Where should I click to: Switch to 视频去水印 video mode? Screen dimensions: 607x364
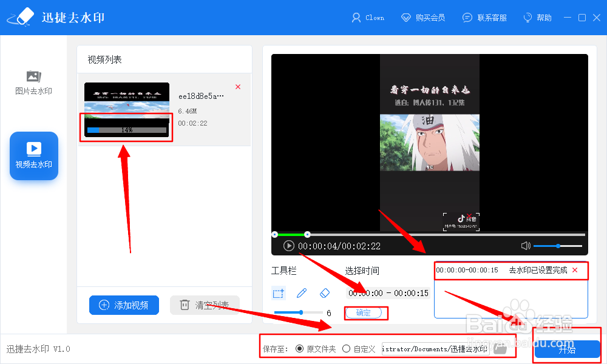pos(34,156)
